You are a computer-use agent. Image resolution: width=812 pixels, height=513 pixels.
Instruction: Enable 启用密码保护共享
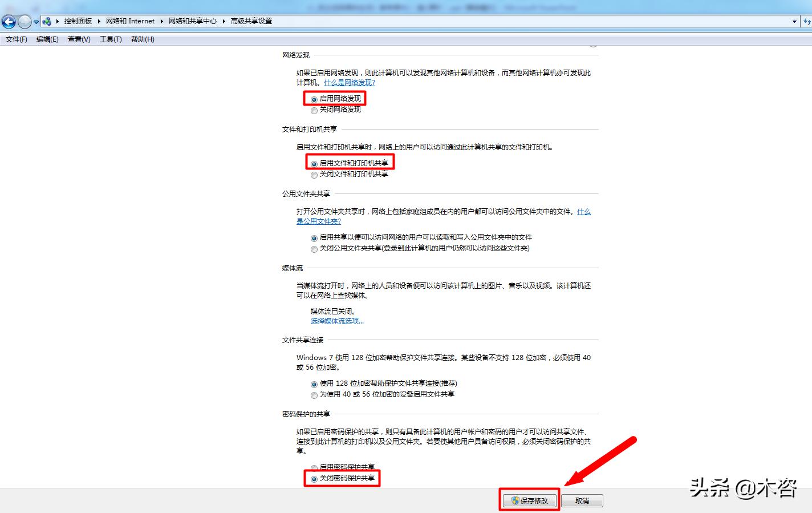tap(314, 467)
